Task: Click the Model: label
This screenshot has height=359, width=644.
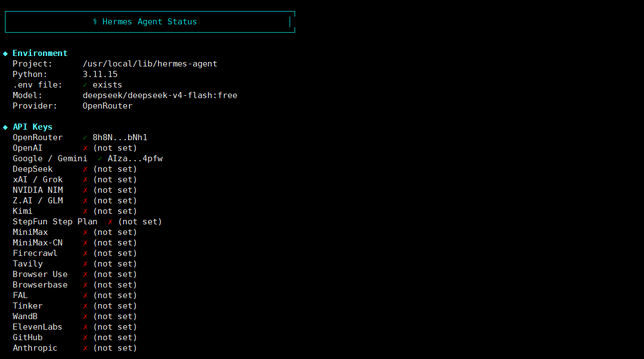Action: [27, 96]
